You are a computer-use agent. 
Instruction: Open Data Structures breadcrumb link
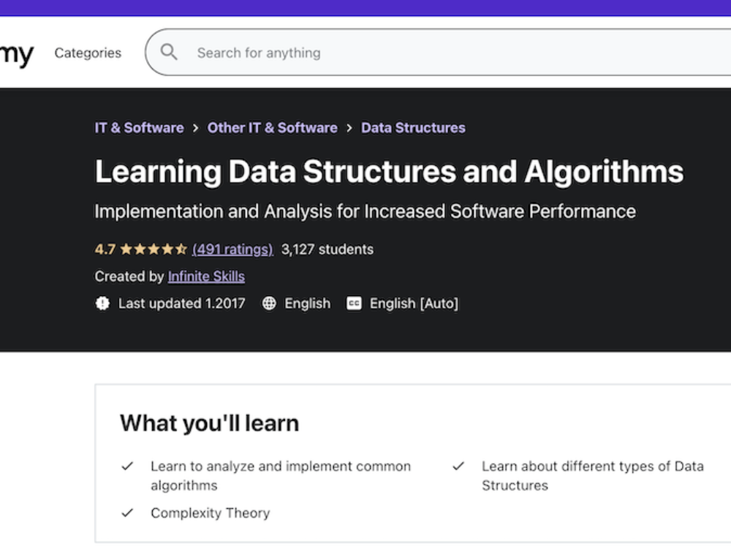413,128
